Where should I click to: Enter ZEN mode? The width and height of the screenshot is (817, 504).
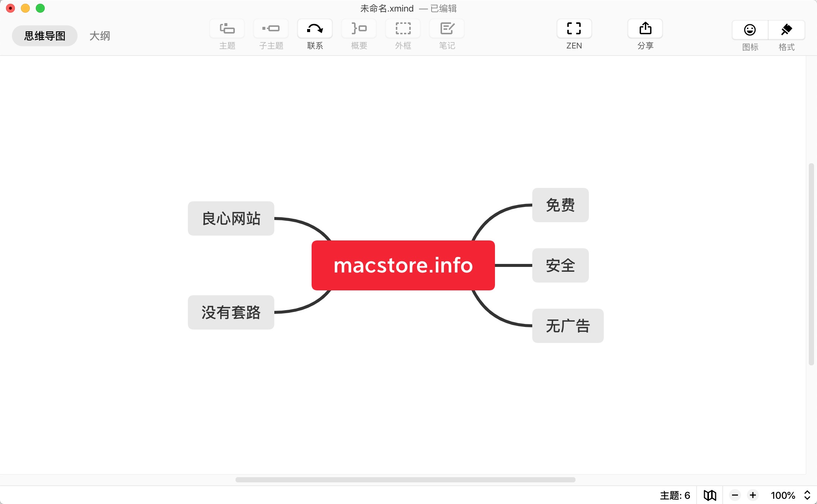(574, 29)
